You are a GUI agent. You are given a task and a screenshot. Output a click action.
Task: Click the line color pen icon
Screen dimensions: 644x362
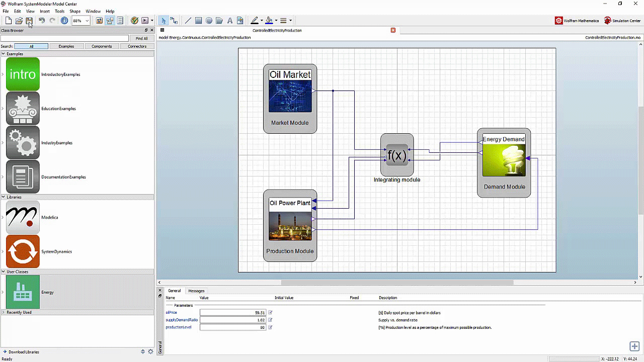click(255, 21)
